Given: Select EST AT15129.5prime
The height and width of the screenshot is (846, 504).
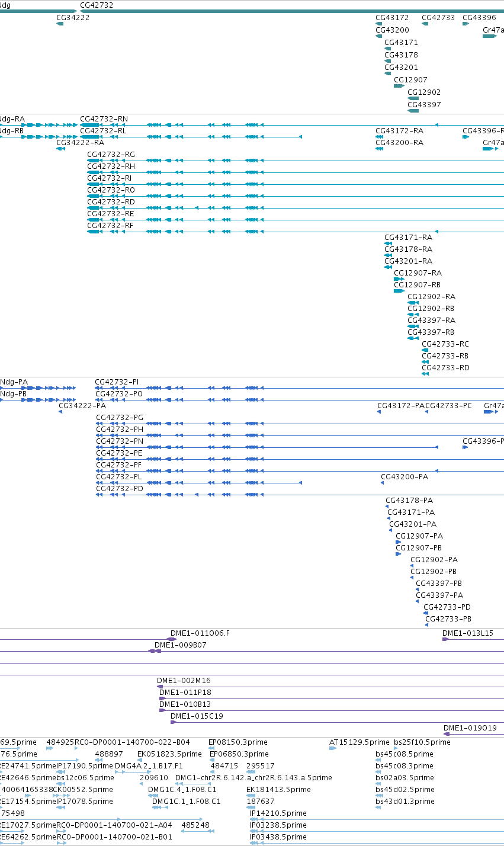Looking at the screenshot, I should point(359,742).
